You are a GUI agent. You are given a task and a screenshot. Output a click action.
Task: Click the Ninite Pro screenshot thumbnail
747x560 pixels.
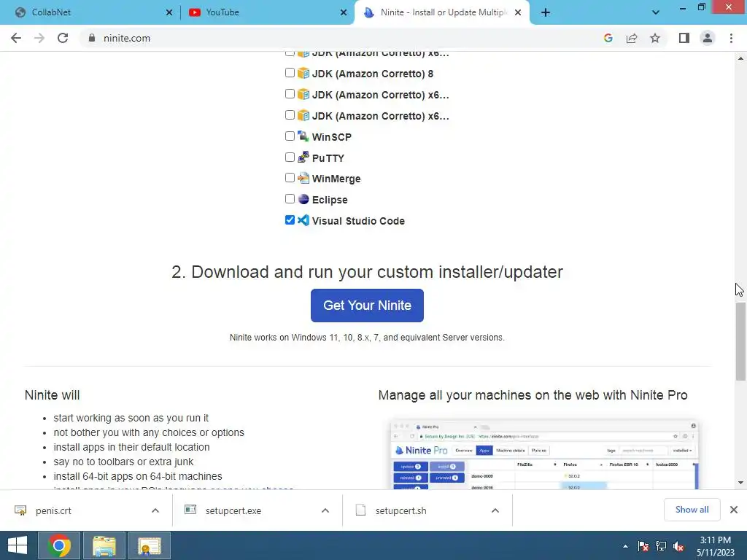point(544,455)
